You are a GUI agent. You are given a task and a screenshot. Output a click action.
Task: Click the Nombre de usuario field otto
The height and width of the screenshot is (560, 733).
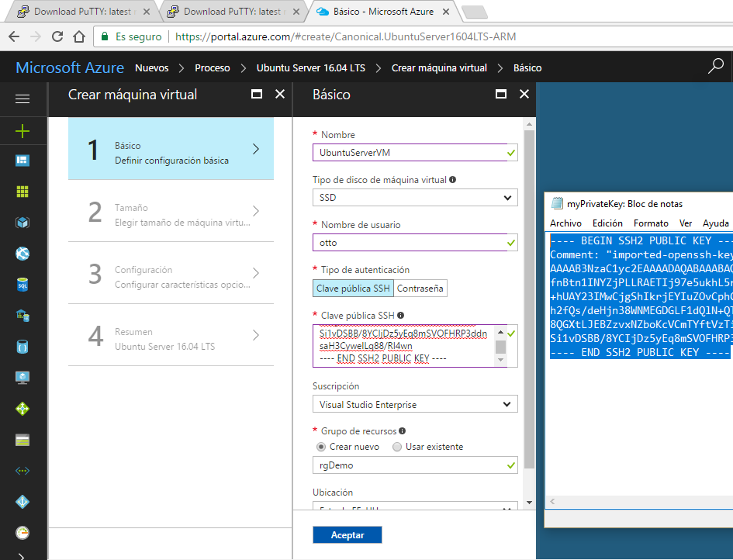coord(415,243)
